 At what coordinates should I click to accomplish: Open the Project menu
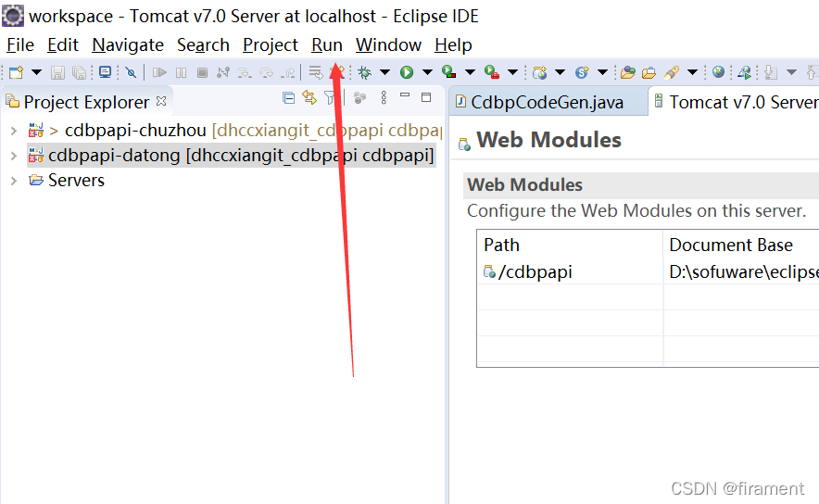click(271, 44)
